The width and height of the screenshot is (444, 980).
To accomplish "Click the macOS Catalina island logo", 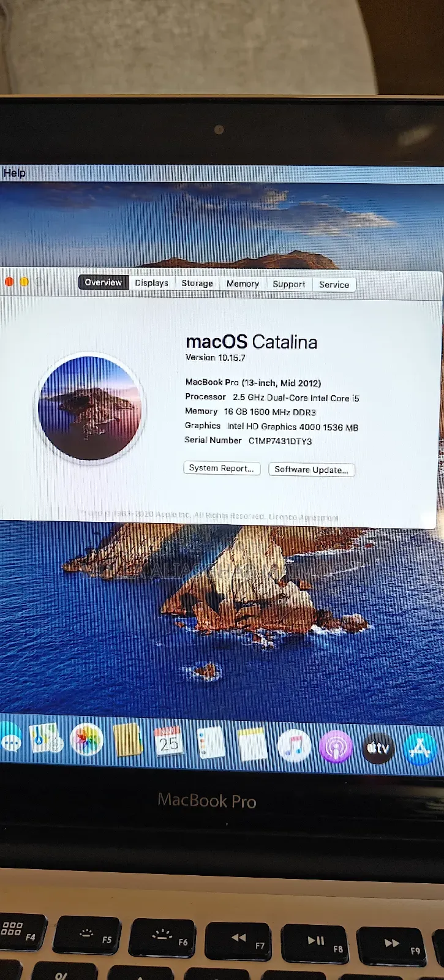I will pyautogui.click(x=90, y=409).
